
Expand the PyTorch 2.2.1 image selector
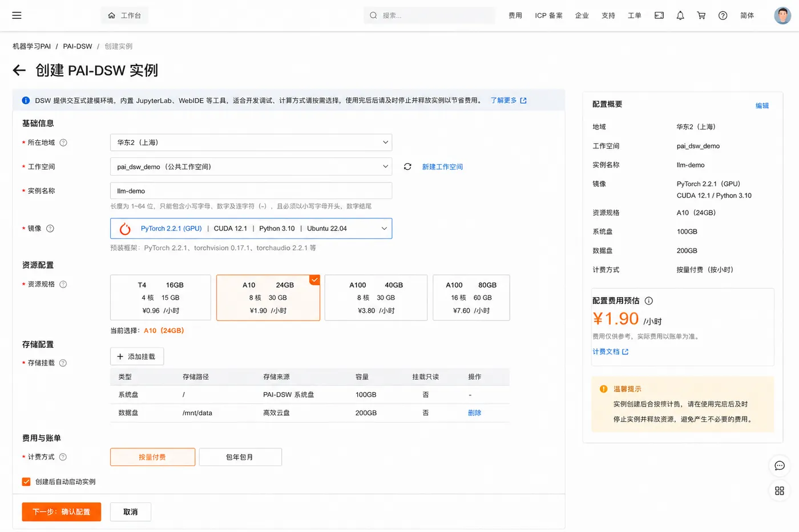coord(251,229)
